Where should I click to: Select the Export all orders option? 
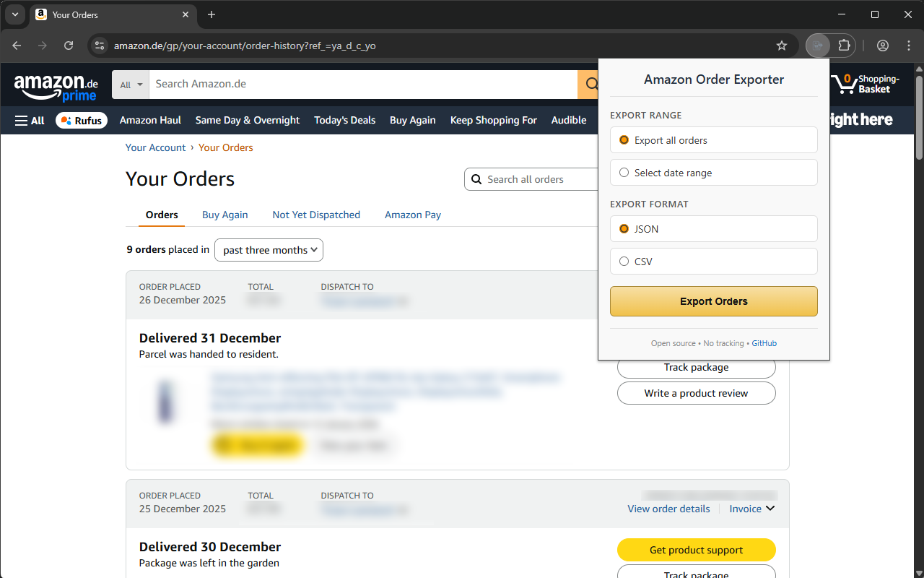point(713,140)
